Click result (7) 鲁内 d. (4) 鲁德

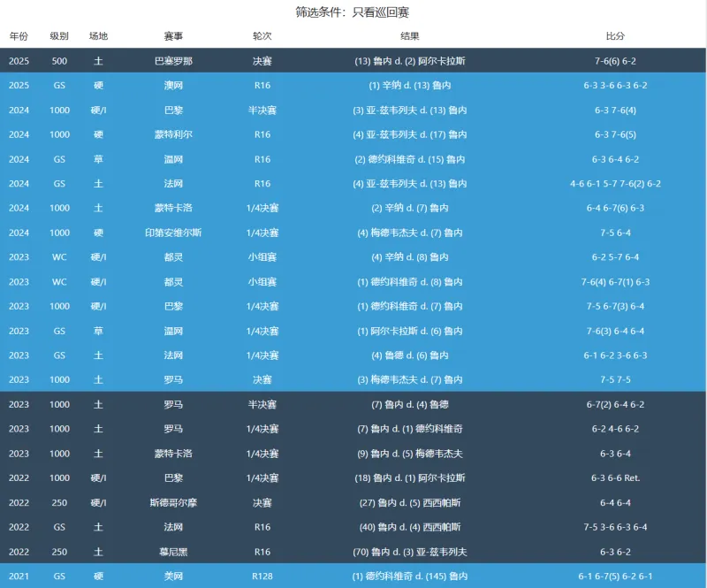coord(410,405)
